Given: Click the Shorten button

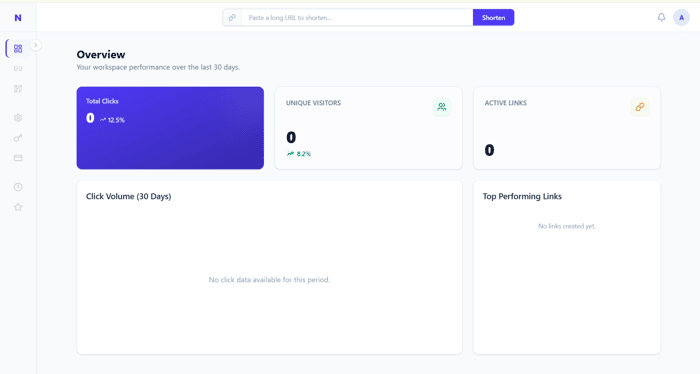Looking at the screenshot, I should coord(493,17).
